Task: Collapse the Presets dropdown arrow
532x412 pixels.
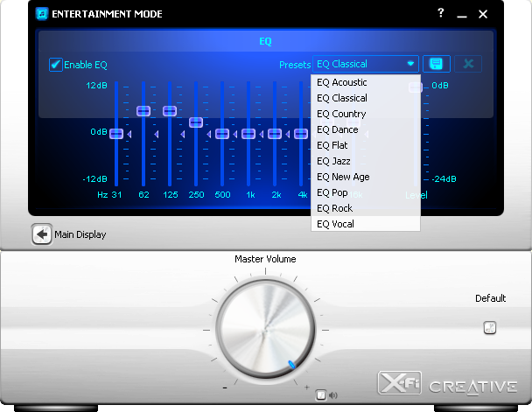Action: coord(410,64)
